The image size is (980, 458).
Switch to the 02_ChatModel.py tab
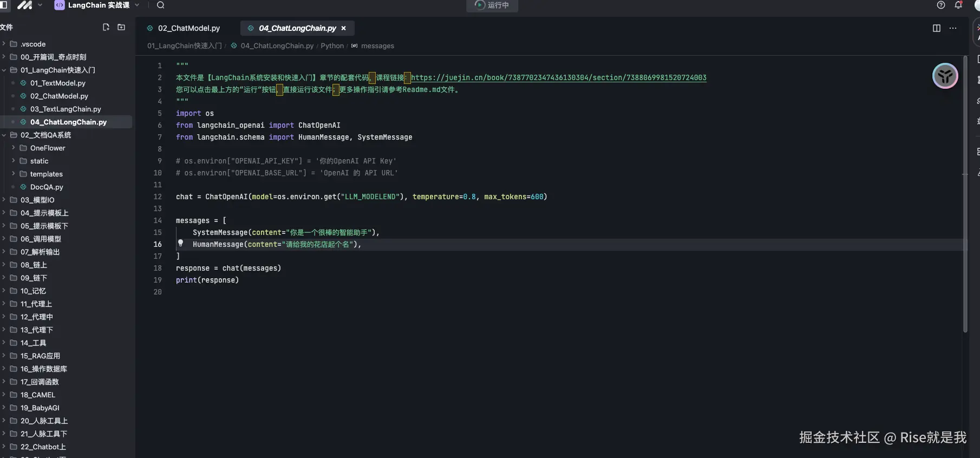[x=188, y=28]
